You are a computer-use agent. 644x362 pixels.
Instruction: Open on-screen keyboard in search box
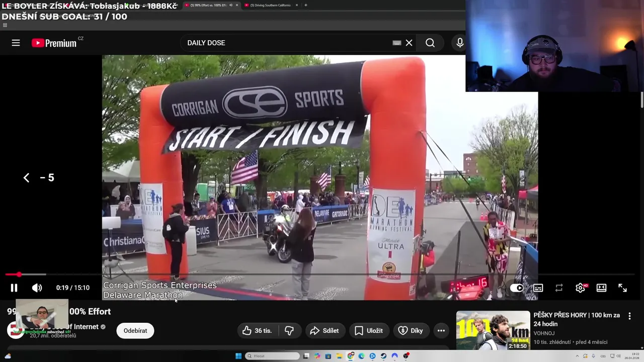[397, 43]
